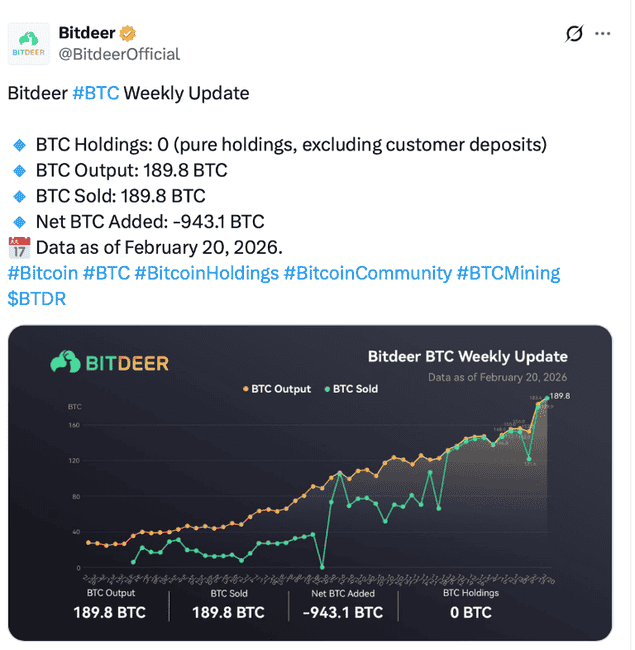
Task: Click the 189.8 data point label on chart
Action: click(x=560, y=396)
